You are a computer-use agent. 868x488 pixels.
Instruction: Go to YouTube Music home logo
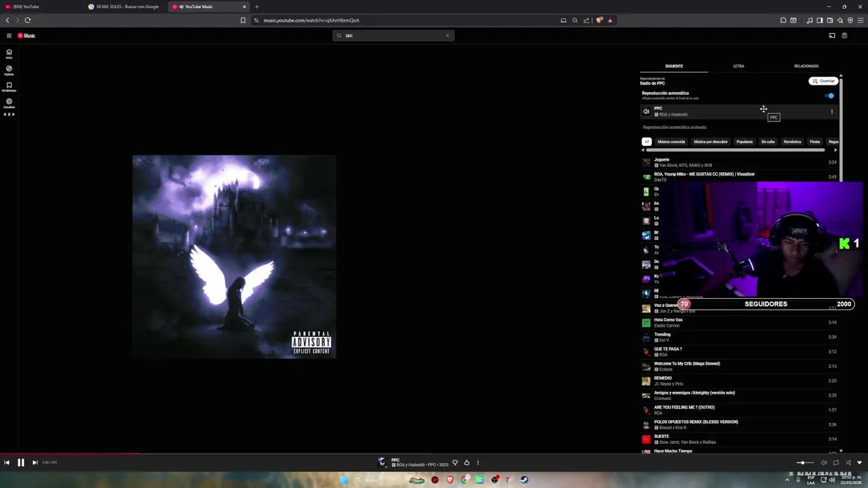click(x=26, y=36)
